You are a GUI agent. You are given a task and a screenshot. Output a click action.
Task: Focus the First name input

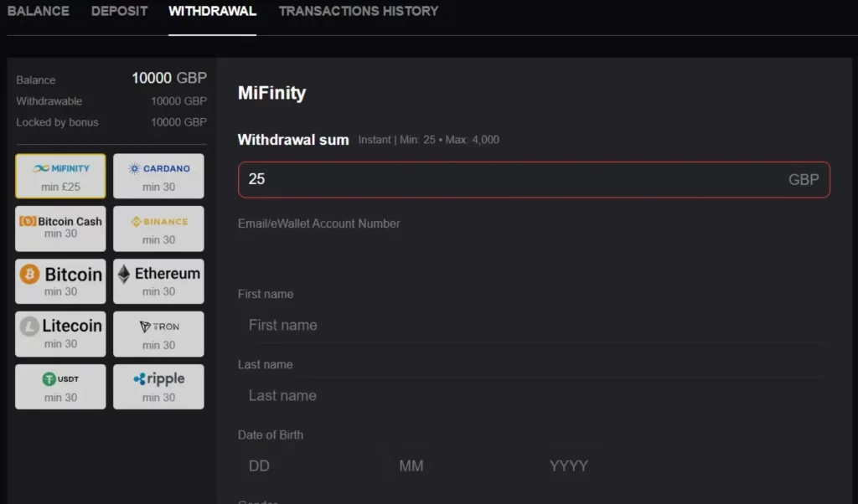click(534, 325)
